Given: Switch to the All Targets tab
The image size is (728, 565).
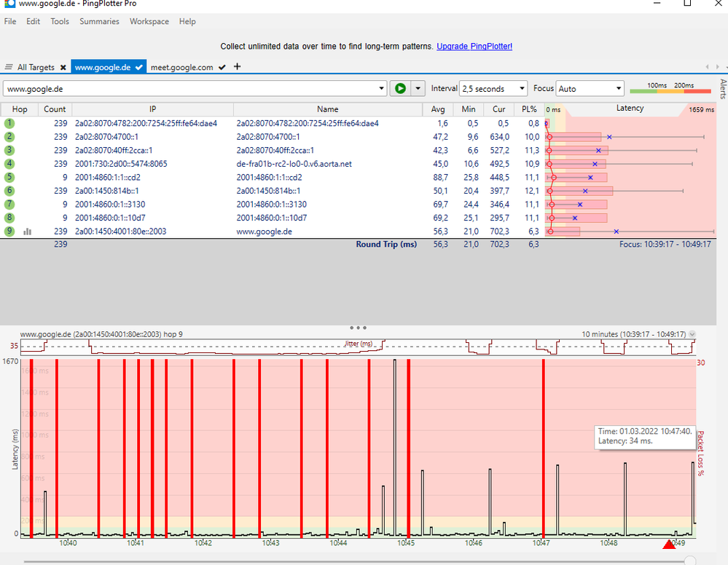Looking at the screenshot, I should click(x=36, y=67).
